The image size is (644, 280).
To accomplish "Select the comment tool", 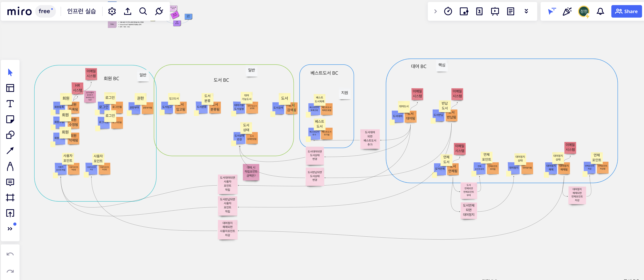I will [x=10, y=182].
